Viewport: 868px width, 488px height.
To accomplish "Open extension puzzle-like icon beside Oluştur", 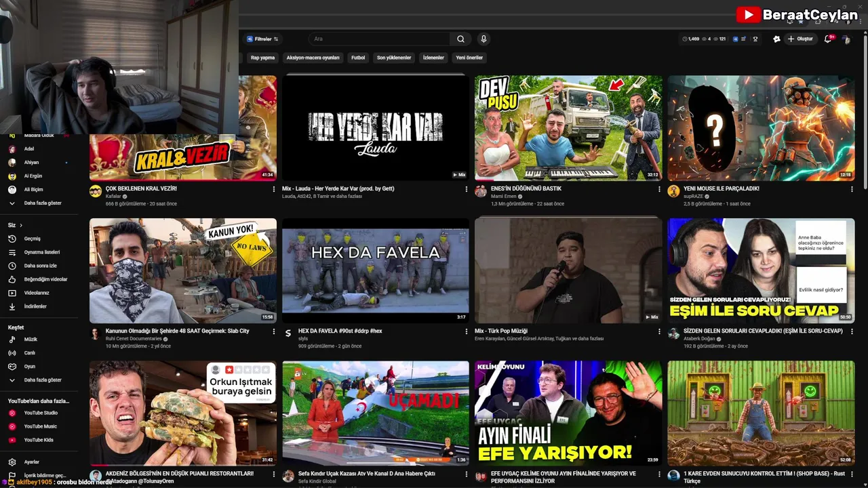I will [x=776, y=39].
